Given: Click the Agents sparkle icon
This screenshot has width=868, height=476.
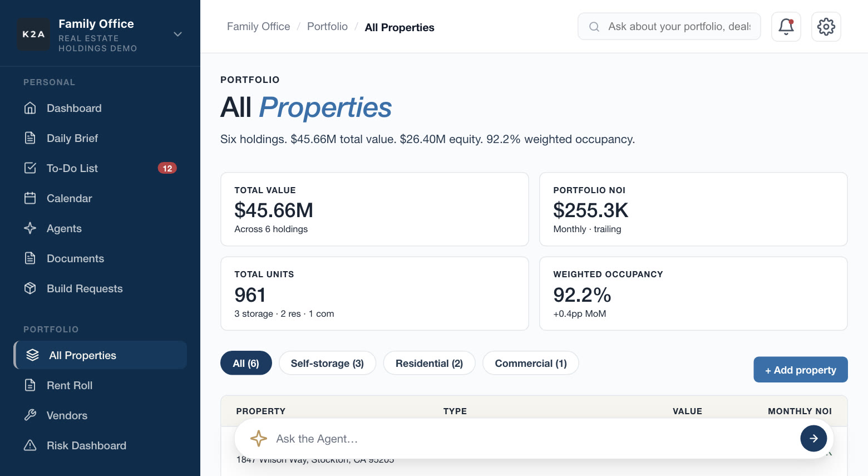Looking at the screenshot, I should [30, 228].
